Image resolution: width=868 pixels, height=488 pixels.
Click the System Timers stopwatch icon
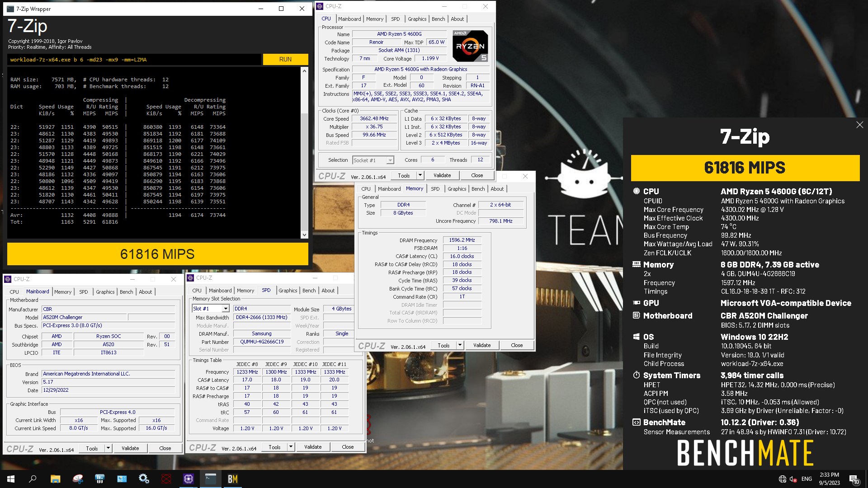pyautogui.click(x=637, y=375)
